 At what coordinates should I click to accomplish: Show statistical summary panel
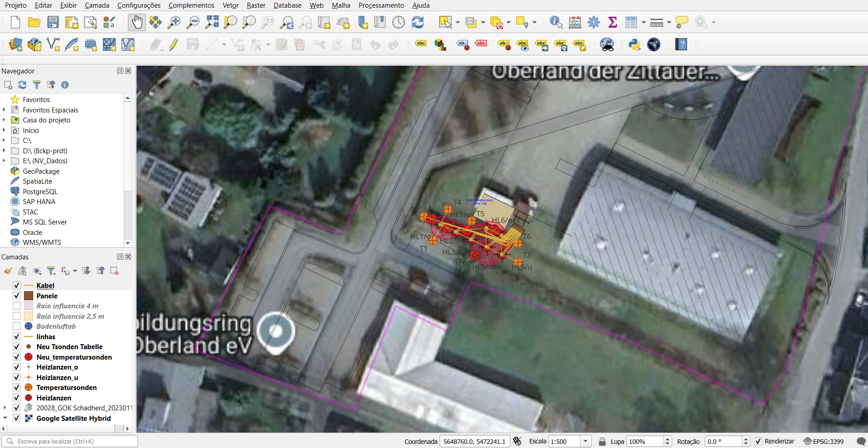click(x=613, y=22)
